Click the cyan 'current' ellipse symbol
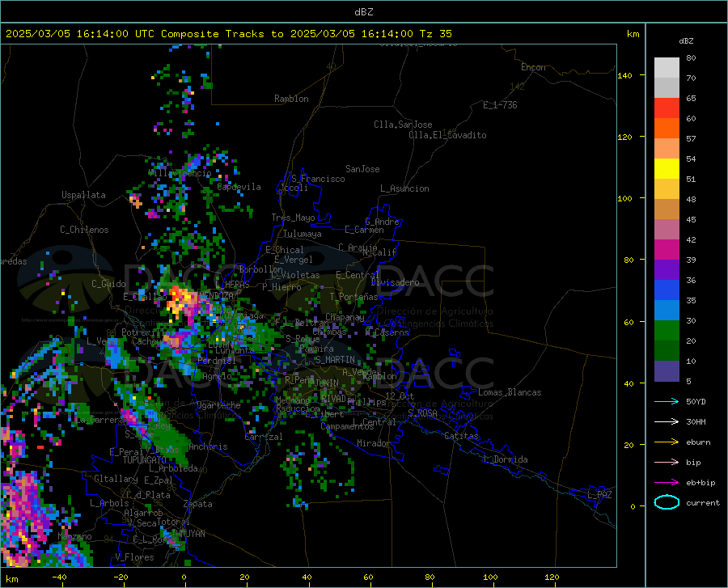728x588 pixels. click(667, 502)
